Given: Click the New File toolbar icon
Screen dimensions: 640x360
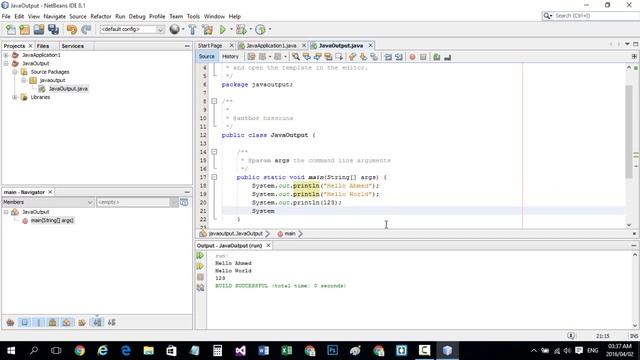Looking at the screenshot, I should [x=11, y=29].
